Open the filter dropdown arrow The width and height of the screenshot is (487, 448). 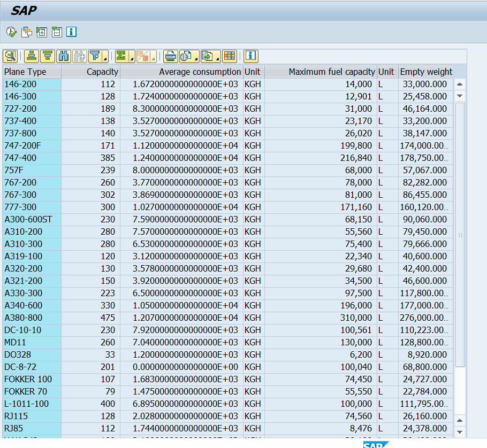point(105,58)
